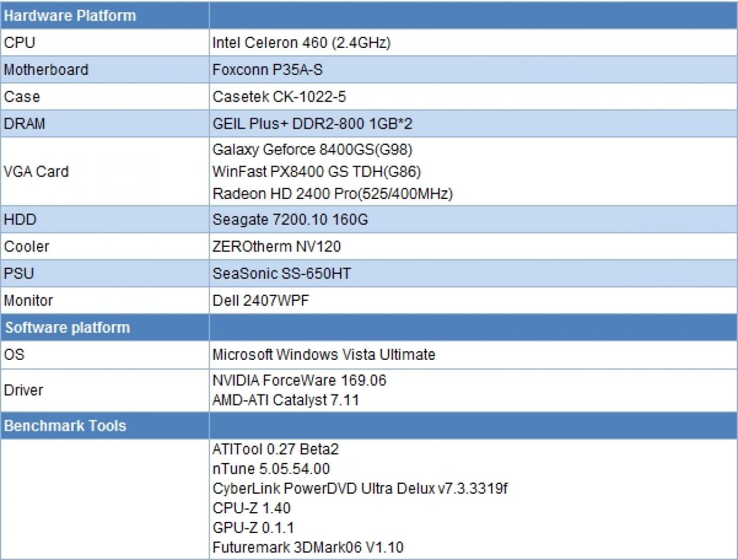This screenshot has height=560, width=738.
Task: Select 'NVIDIA ForceWare 169.06' line
Action: [299, 380]
